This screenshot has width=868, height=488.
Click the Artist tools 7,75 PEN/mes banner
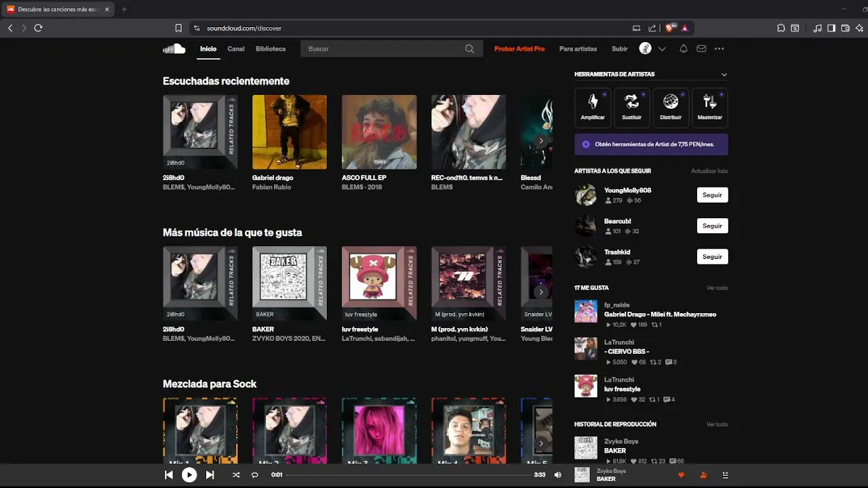pos(651,144)
